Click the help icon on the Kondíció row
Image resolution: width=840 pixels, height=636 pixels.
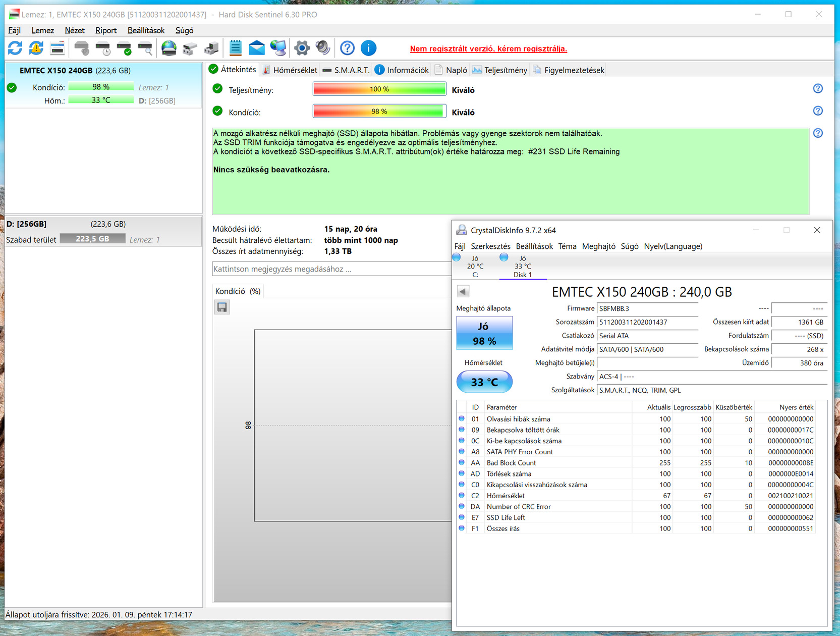tap(818, 111)
